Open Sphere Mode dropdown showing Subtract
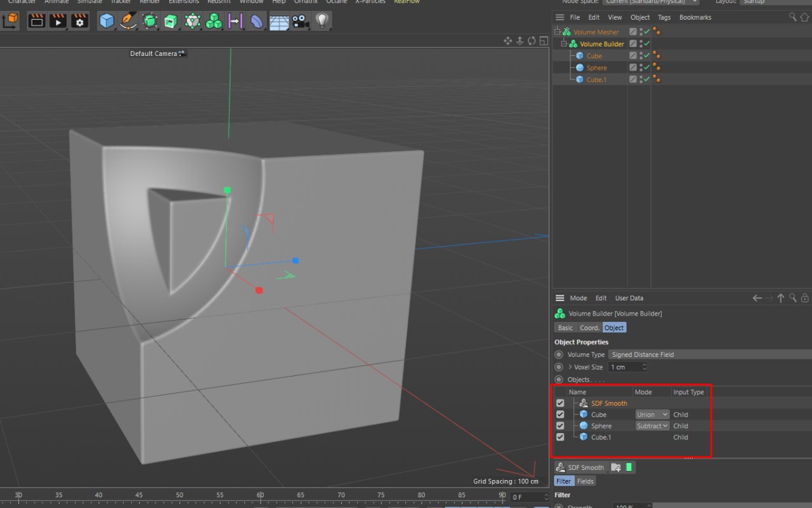The height and width of the screenshot is (508, 812). click(x=652, y=426)
